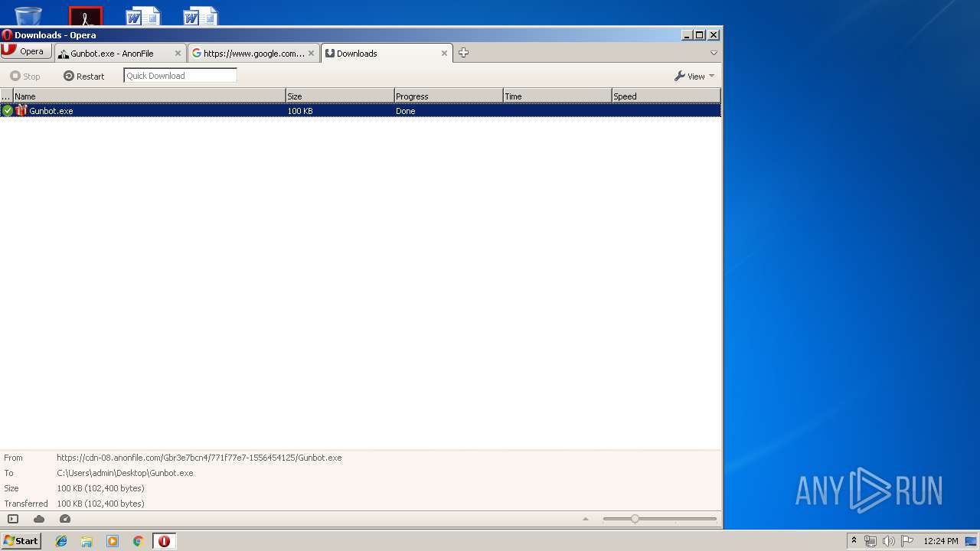Open the View wrench dropdown
This screenshot has width=980, height=551.
(694, 76)
